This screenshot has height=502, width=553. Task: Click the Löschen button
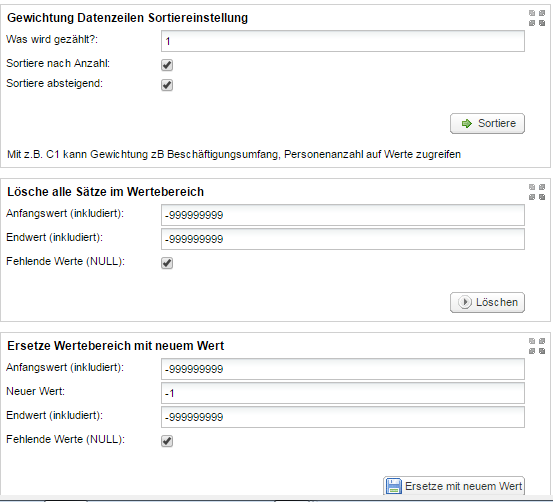point(487,302)
